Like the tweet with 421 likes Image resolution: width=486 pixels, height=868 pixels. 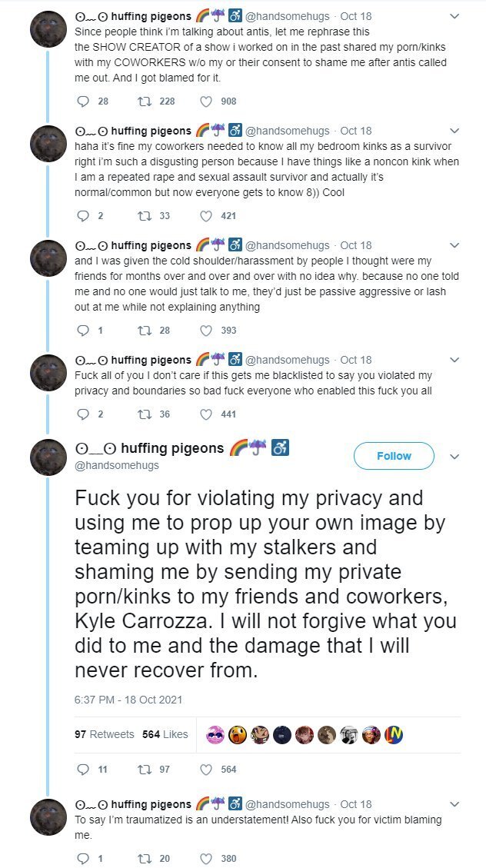206,216
